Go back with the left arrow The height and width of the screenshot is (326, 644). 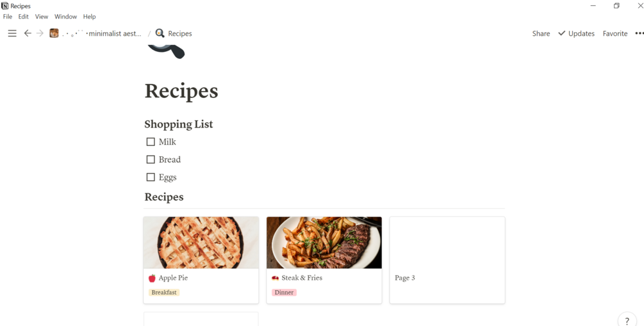28,34
